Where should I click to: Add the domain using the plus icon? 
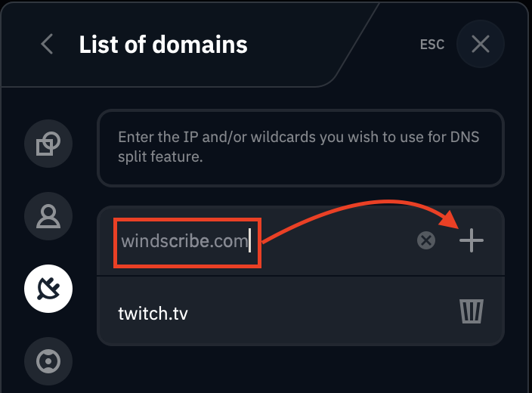[472, 241]
